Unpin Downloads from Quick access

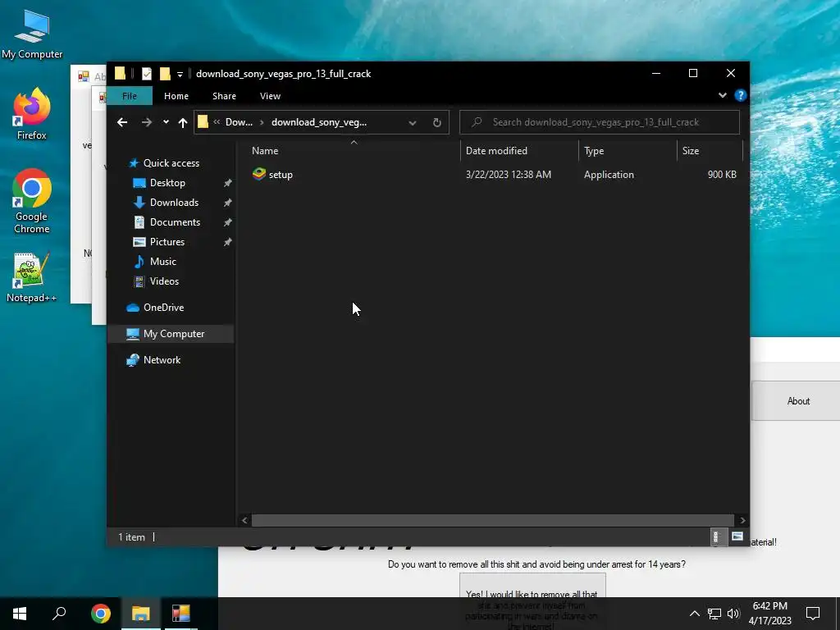(228, 203)
